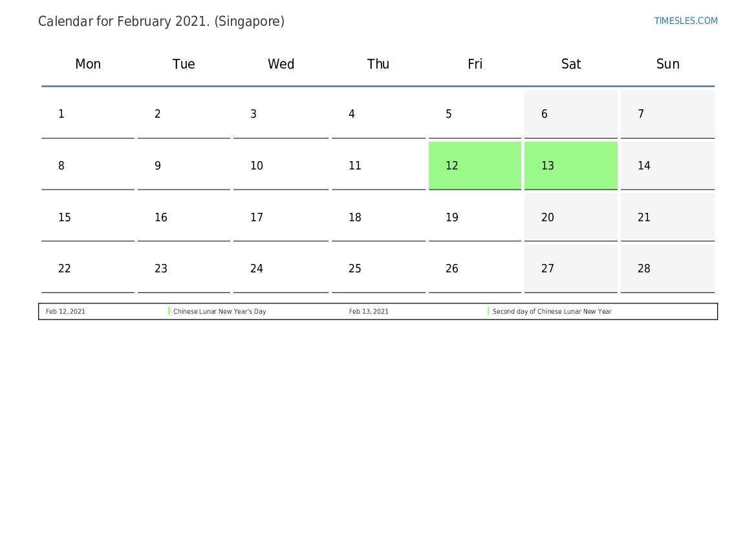Select February 12 highlighted holiday cell
Image resolution: width=756 pixels, height=535 pixels.
coord(475,166)
